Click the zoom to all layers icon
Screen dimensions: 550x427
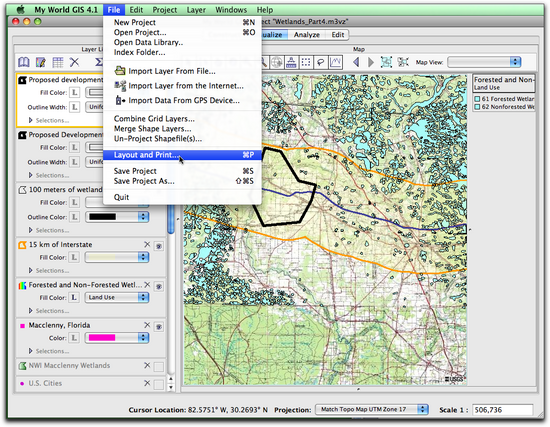point(386,62)
